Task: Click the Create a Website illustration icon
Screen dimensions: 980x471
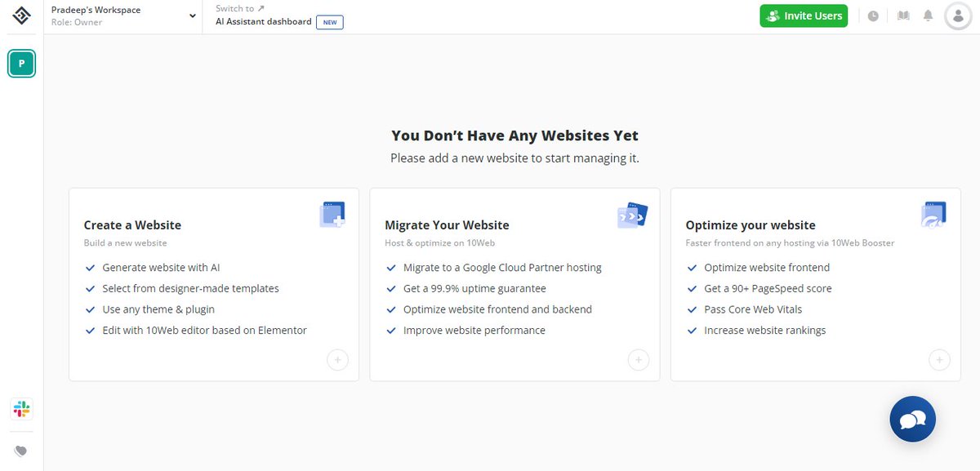Action: (332, 215)
